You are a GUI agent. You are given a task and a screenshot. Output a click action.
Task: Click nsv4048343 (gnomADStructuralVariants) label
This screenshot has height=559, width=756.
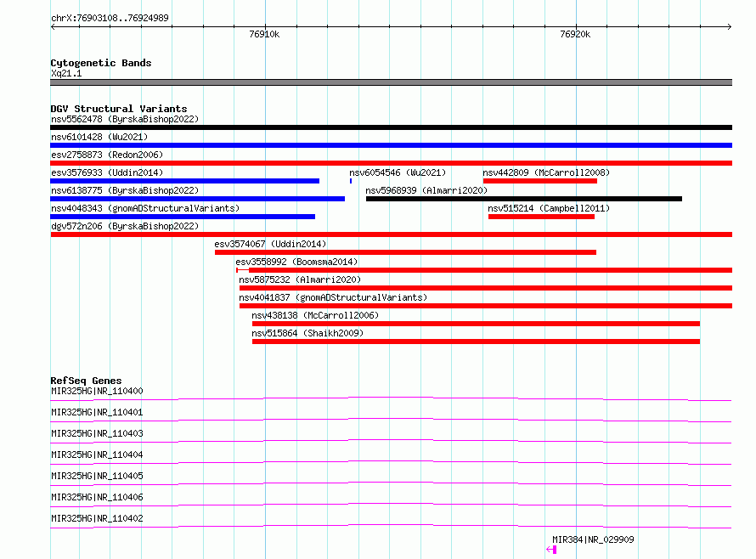click(x=145, y=208)
